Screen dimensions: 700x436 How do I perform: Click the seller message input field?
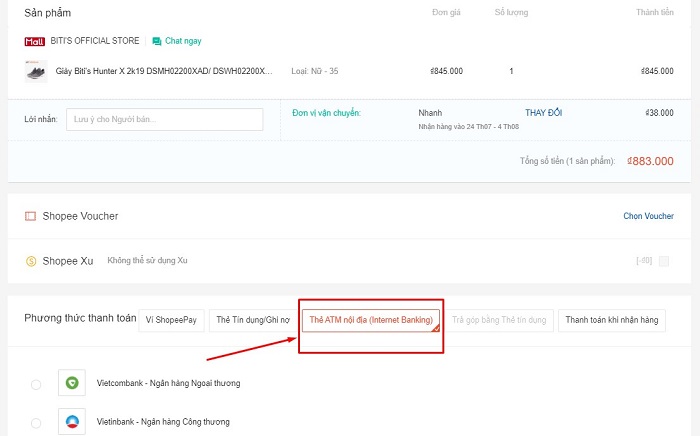point(165,119)
